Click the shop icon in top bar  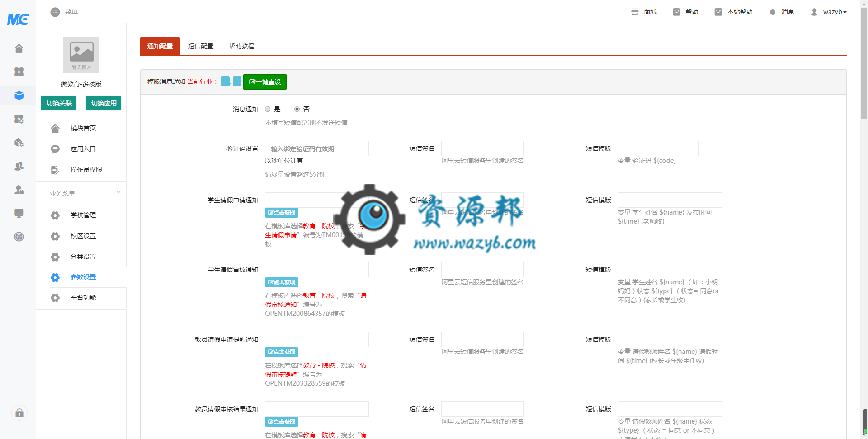pos(635,12)
